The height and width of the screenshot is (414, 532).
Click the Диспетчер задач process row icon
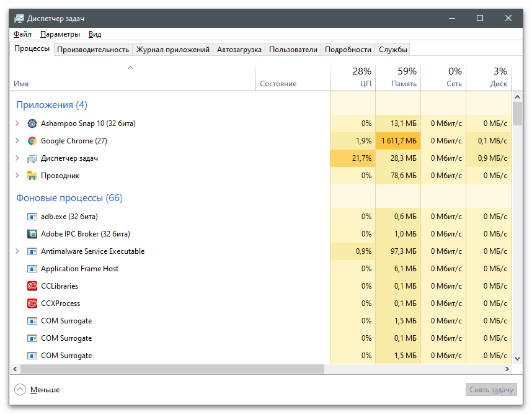32,158
